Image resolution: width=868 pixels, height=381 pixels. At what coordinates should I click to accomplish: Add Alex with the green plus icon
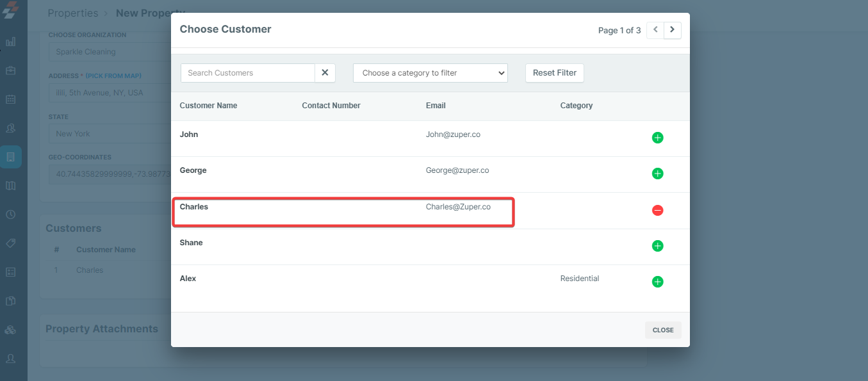[657, 282]
